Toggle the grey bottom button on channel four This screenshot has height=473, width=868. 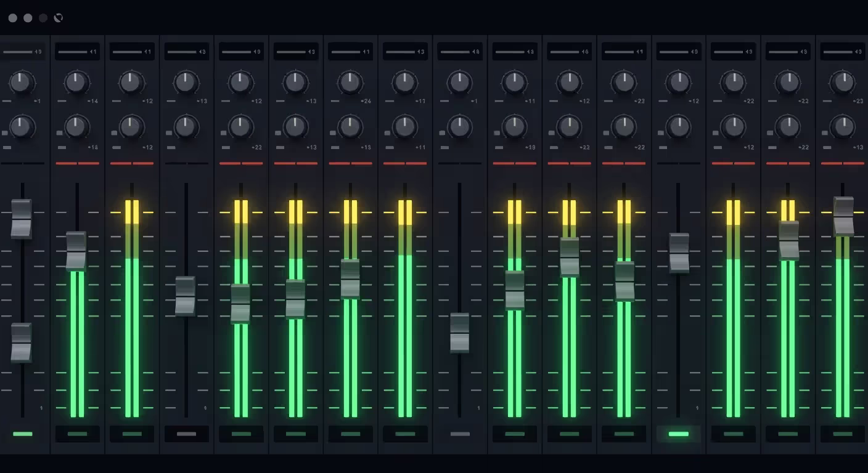[186, 434]
